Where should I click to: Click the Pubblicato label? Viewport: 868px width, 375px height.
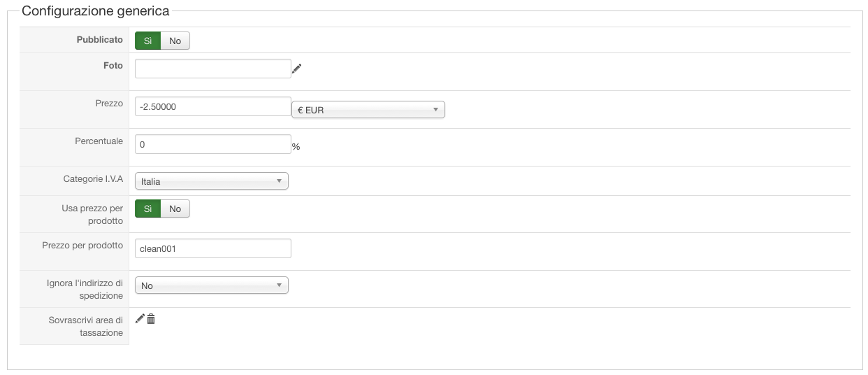[x=99, y=40]
